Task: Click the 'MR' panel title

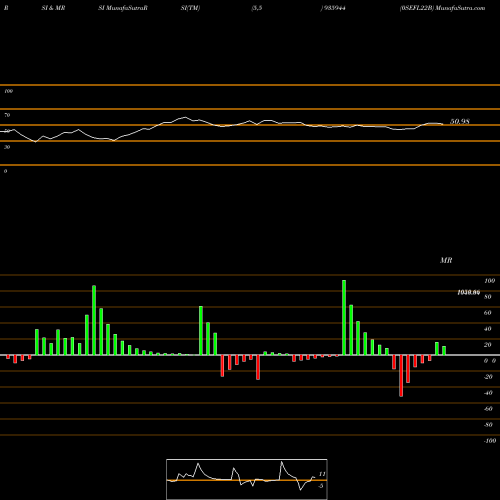Action: point(446,260)
